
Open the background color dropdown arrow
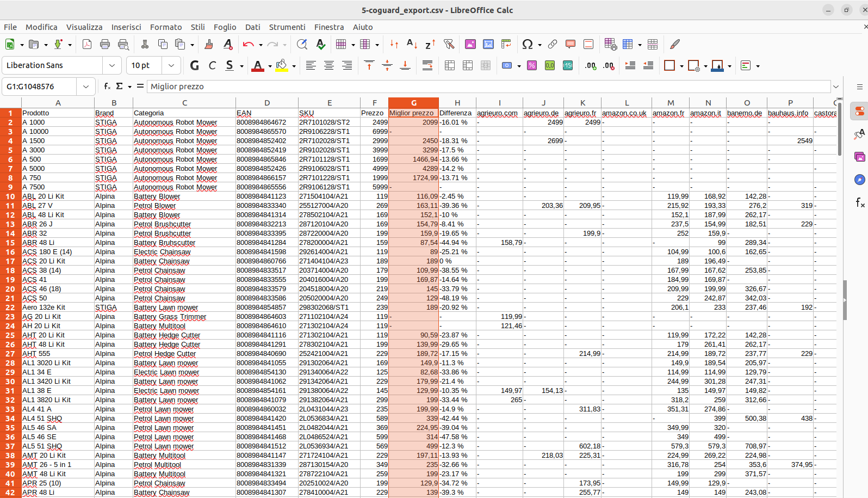click(294, 66)
